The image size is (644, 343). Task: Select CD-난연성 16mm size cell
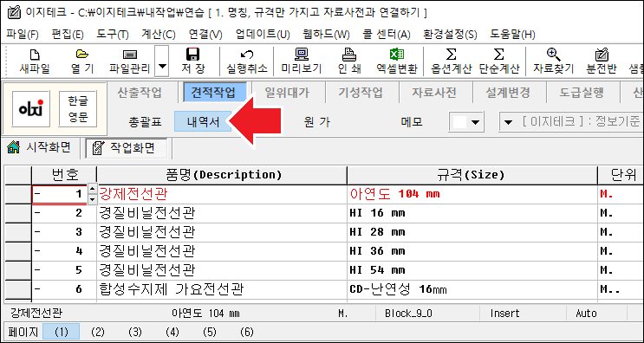coord(472,289)
